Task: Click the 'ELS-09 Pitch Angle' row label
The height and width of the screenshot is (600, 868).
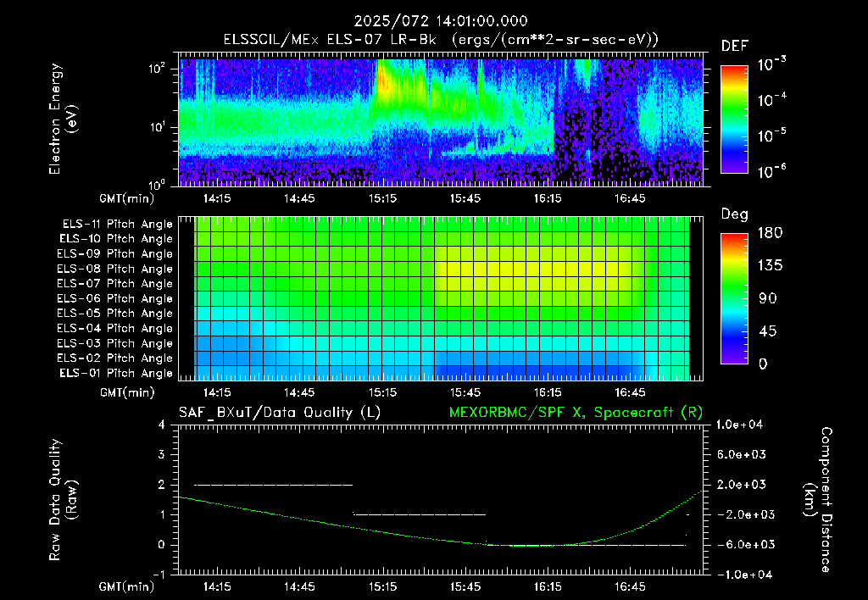Action: pos(115,254)
